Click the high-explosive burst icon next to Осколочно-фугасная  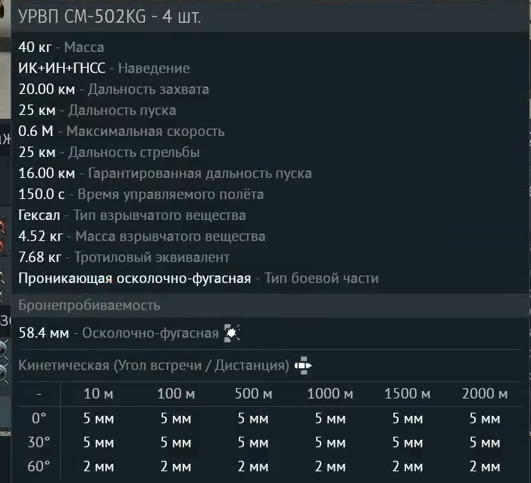(232, 333)
